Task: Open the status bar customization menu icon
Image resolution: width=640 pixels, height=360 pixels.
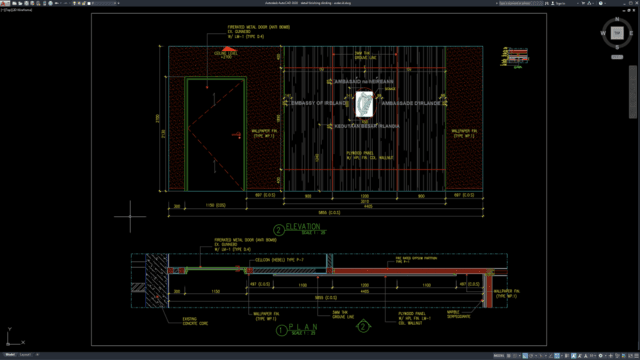Action: (636, 356)
